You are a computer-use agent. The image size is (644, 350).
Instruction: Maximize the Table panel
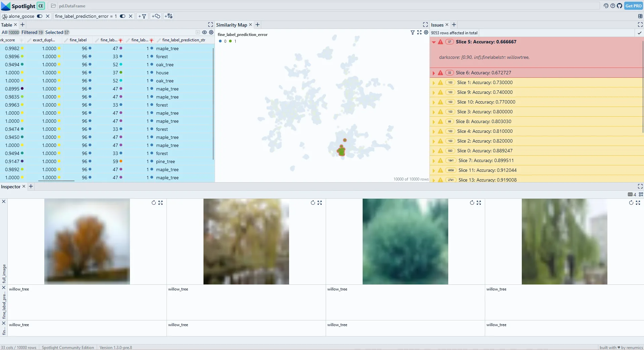[211, 25]
